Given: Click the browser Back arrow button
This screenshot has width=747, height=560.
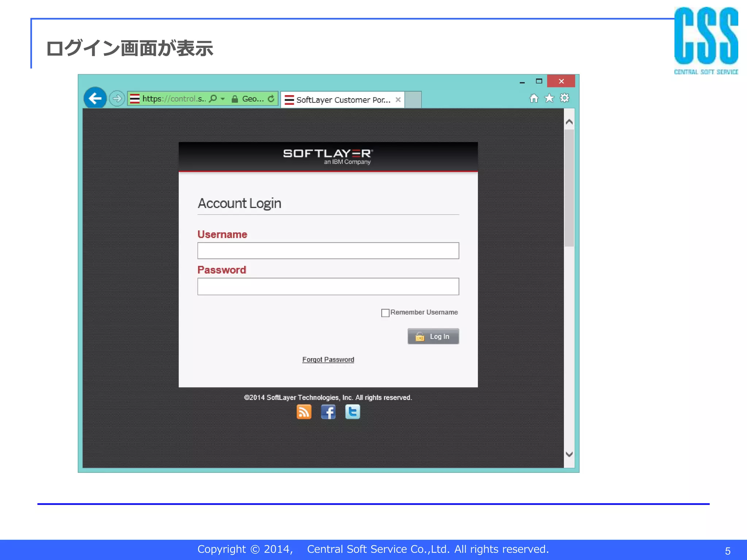Looking at the screenshot, I should point(95,98).
